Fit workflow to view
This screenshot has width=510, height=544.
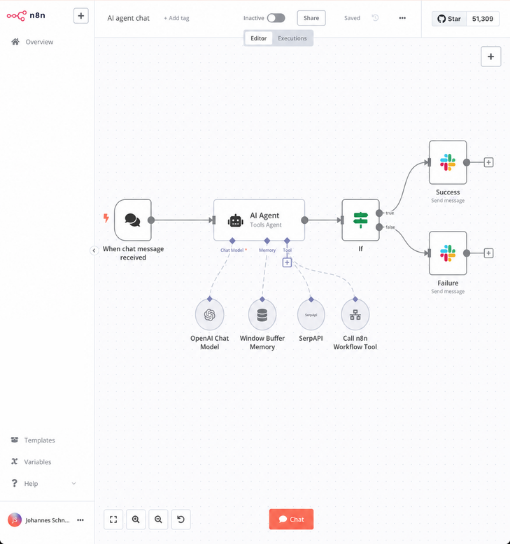[113, 519]
